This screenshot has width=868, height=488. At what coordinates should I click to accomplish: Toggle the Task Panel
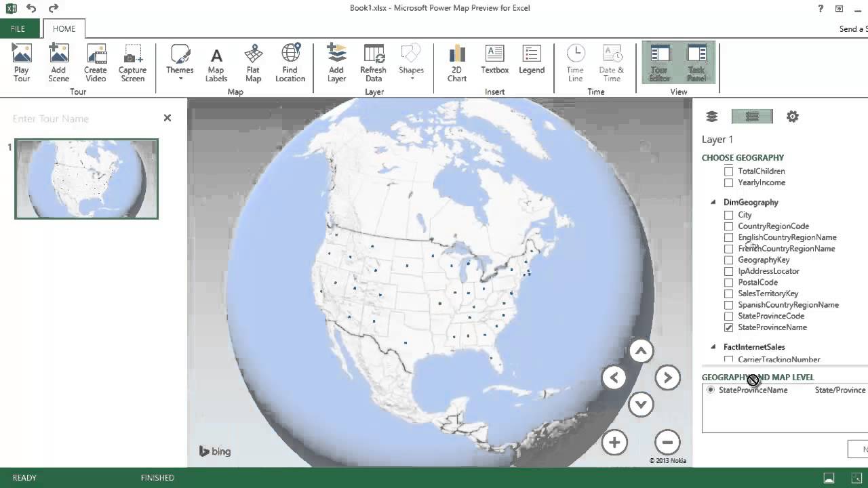tap(696, 63)
